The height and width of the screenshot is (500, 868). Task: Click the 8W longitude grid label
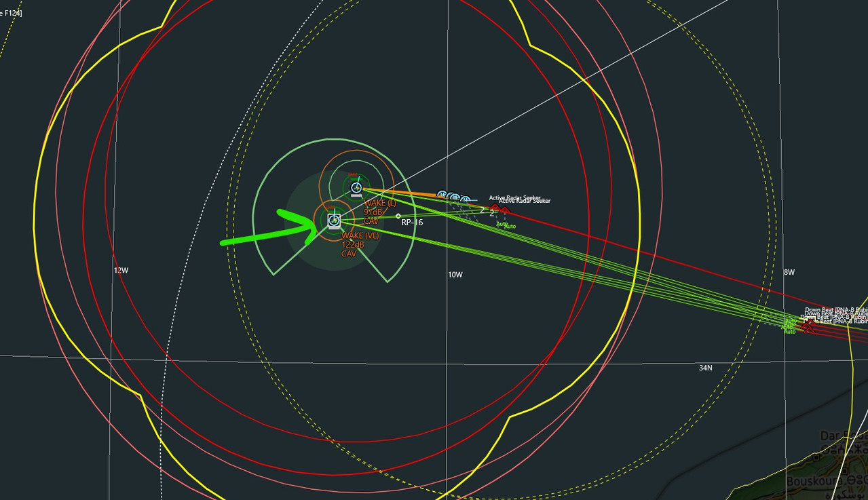click(789, 272)
